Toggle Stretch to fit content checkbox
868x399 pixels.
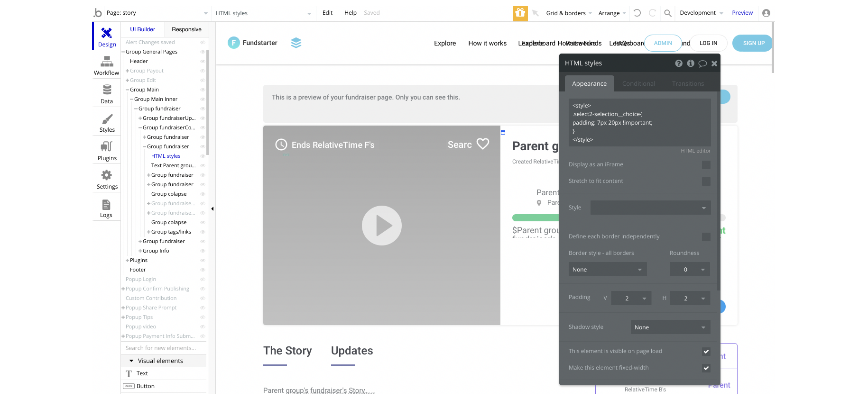point(706,181)
